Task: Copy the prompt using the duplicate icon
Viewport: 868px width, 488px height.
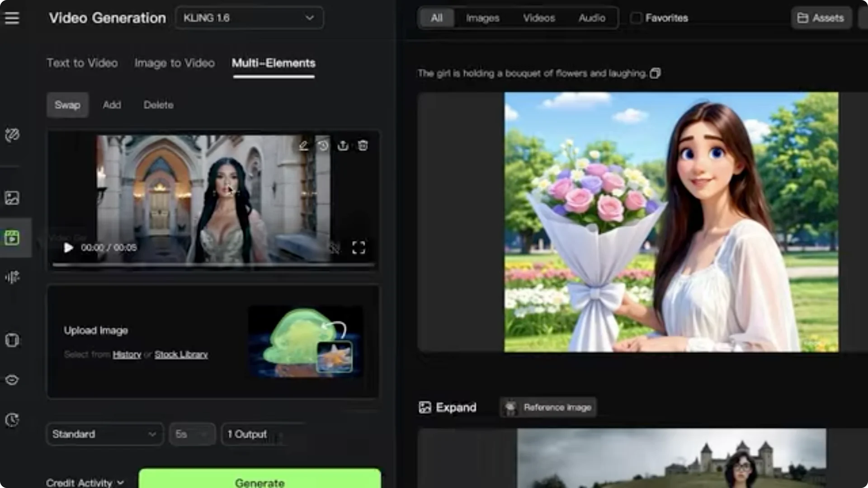Action: pos(656,73)
